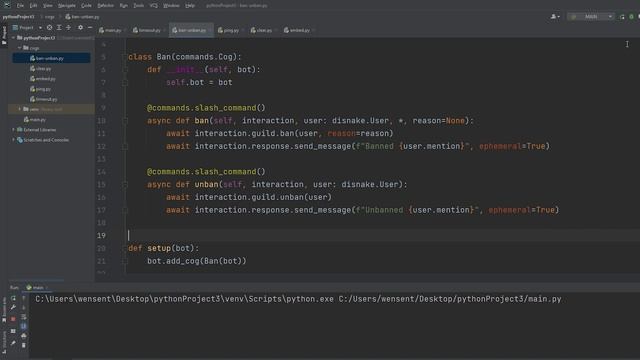640x360 pixels.
Task: Click cogs in the breadcrumb bar
Action: click(49, 17)
